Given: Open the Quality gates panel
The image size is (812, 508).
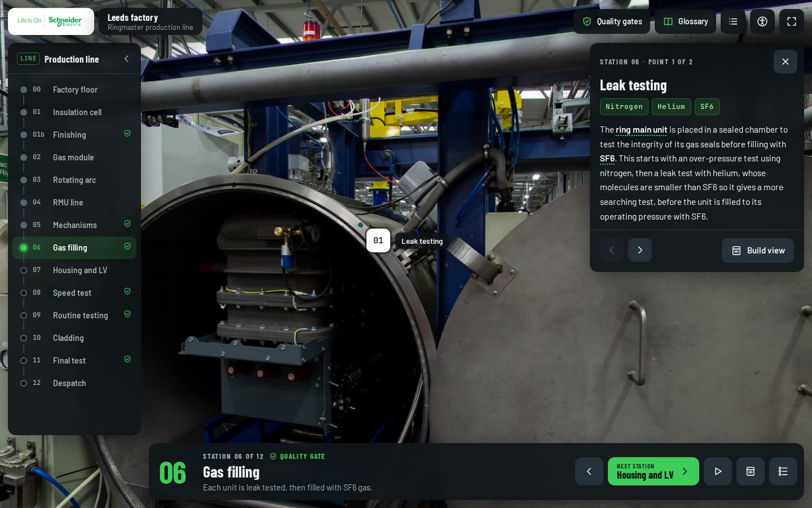Looking at the screenshot, I should pyautogui.click(x=612, y=21).
